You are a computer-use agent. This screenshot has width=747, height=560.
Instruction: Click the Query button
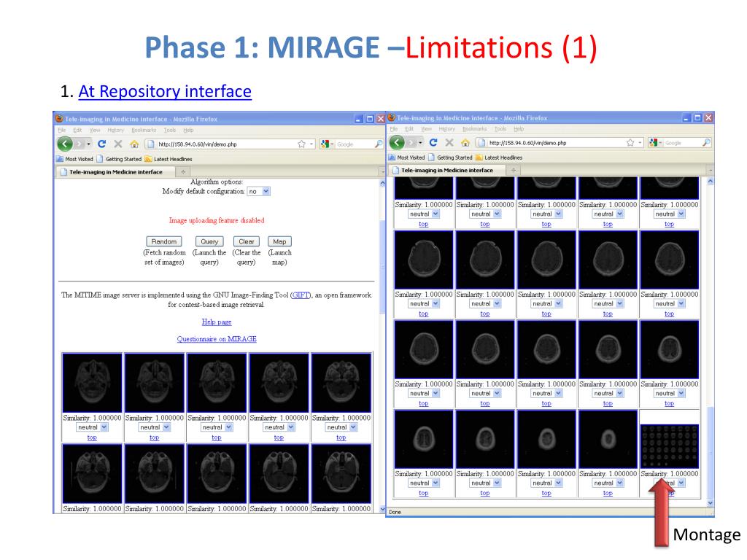[209, 241]
